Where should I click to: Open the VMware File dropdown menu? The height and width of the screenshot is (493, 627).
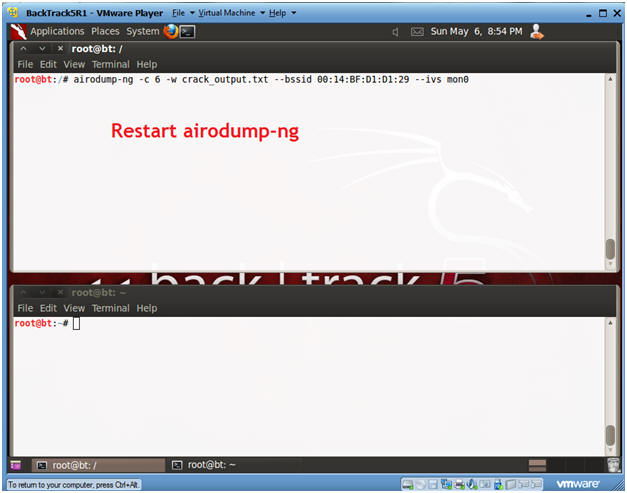tap(183, 13)
